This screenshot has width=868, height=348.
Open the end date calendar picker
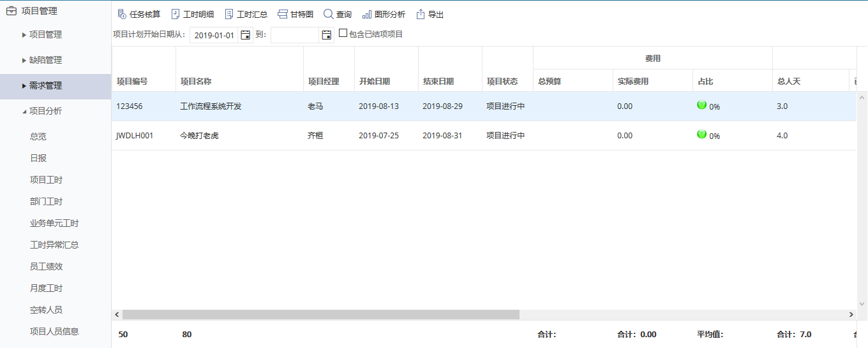(326, 35)
